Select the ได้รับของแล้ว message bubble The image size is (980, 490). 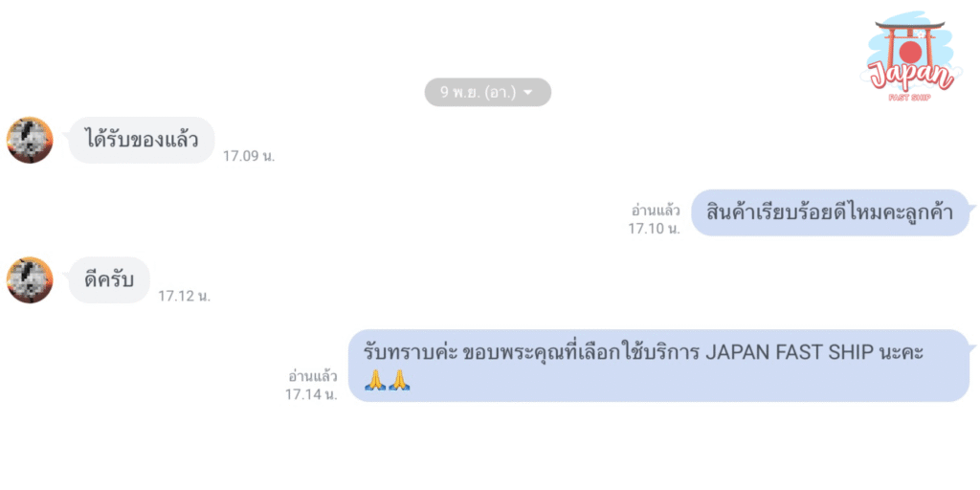click(142, 140)
